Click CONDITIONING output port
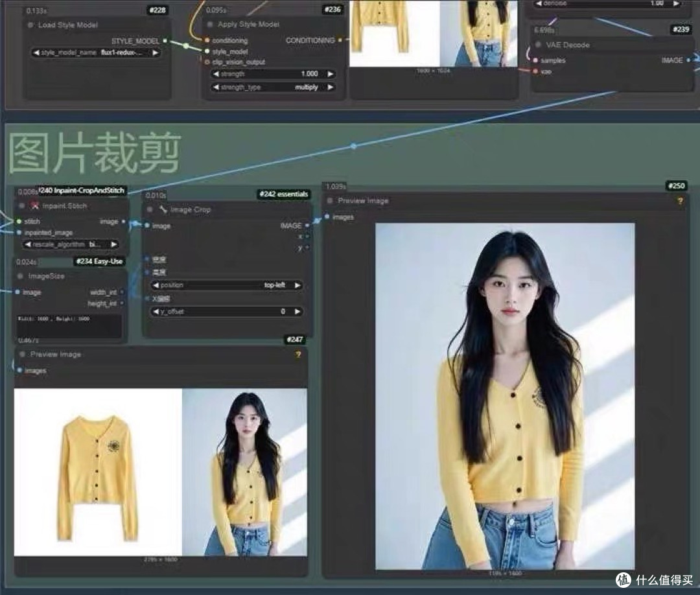This screenshot has height=595, width=700. point(340,40)
